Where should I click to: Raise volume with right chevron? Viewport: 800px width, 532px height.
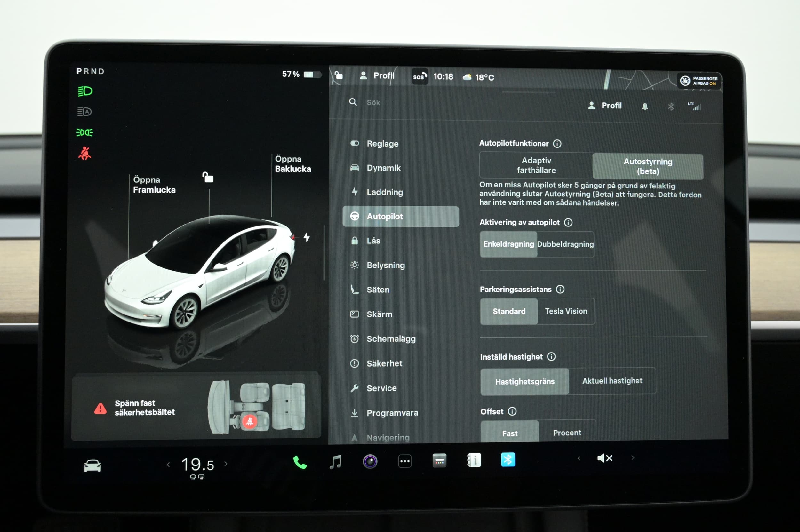(x=633, y=458)
